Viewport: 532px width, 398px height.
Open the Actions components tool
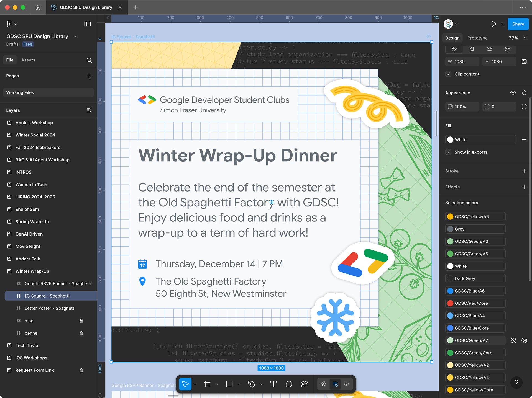click(x=304, y=384)
